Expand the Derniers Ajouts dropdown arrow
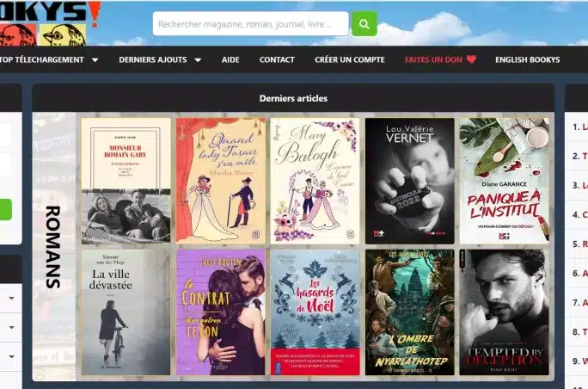 click(198, 60)
